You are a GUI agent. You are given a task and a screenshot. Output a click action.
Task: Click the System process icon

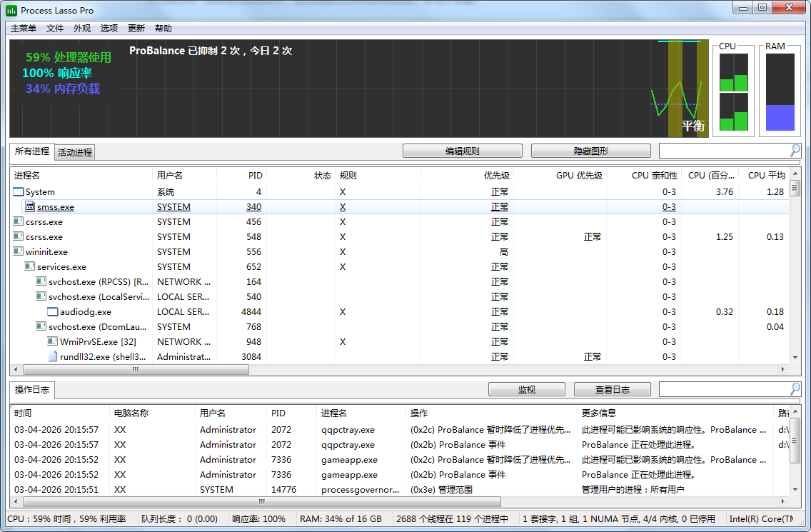[19, 191]
